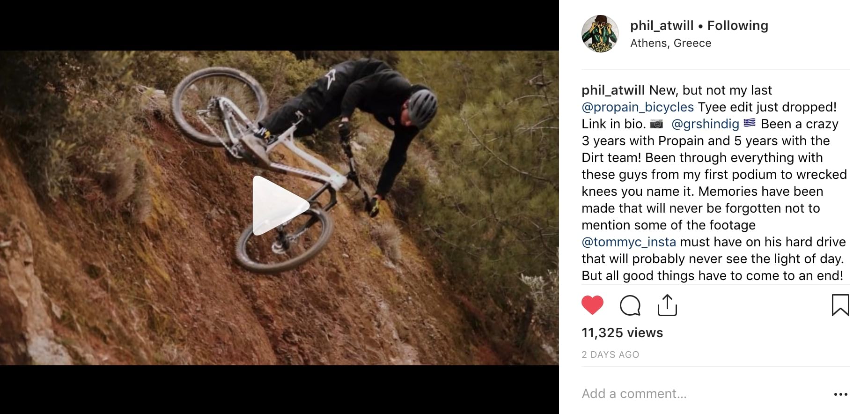
Task: Click the 2 DAYS AGO timestamp
Action: [611, 355]
